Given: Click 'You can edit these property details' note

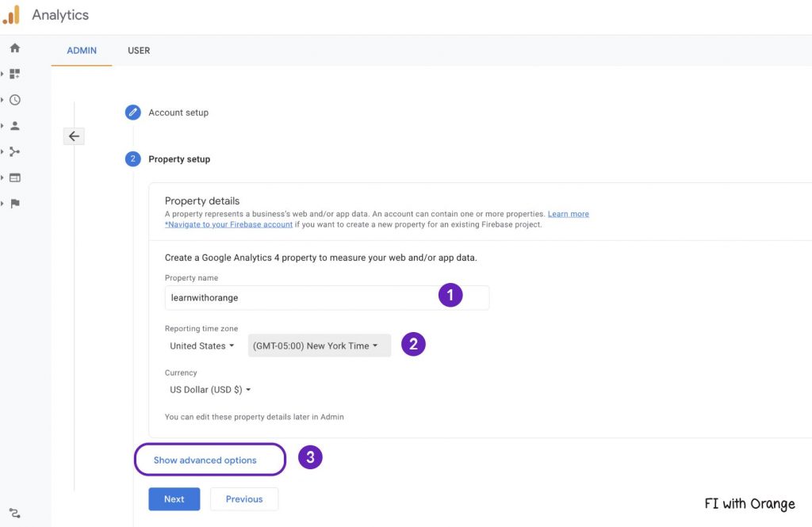Looking at the screenshot, I should (x=255, y=417).
